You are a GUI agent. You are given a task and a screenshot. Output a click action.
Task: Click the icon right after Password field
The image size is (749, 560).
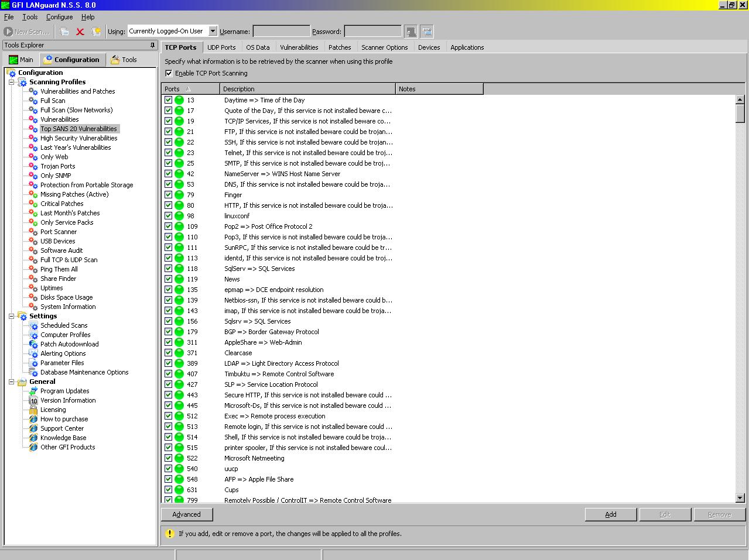pyautogui.click(x=411, y=32)
